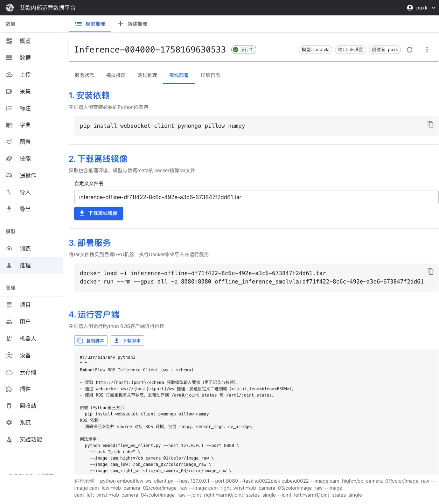
Task: Click the 训练 training icon in sidebar
Action: point(9,248)
